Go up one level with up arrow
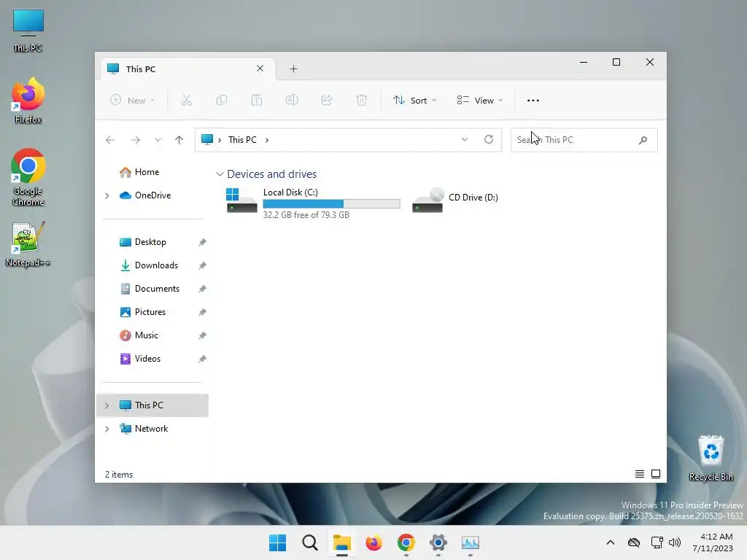Viewport: 747px width, 560px height. [x=179, y=140]
